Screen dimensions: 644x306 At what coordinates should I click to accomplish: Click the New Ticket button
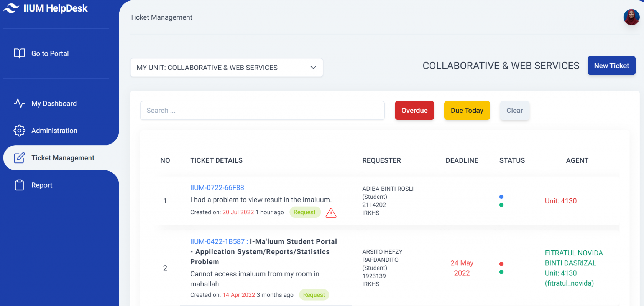(x=611, y=66)
